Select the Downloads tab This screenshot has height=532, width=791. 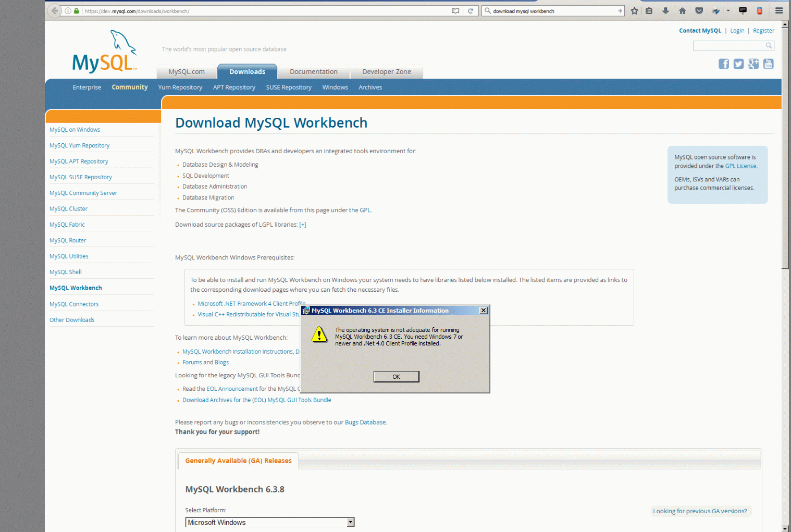248,72
